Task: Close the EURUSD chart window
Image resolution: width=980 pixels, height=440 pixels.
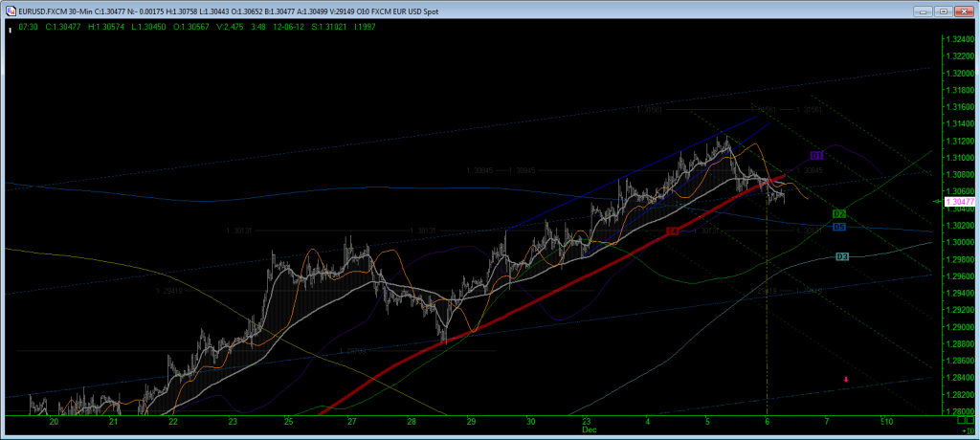Action: click(x=964, y=11)
